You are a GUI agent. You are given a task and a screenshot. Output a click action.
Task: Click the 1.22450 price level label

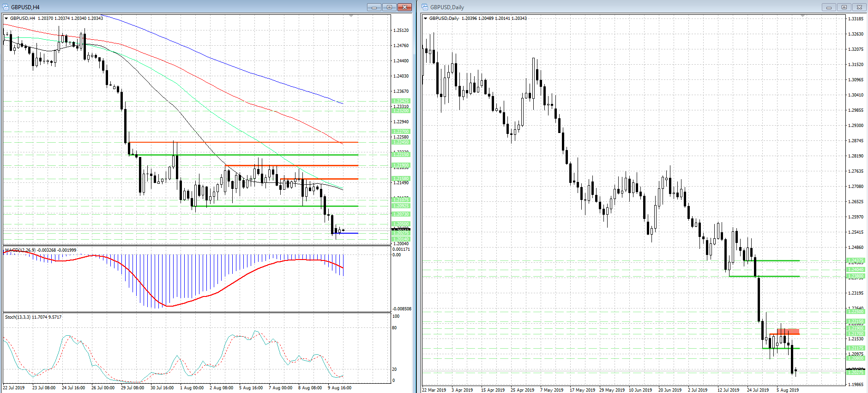(x=401, y=142)
